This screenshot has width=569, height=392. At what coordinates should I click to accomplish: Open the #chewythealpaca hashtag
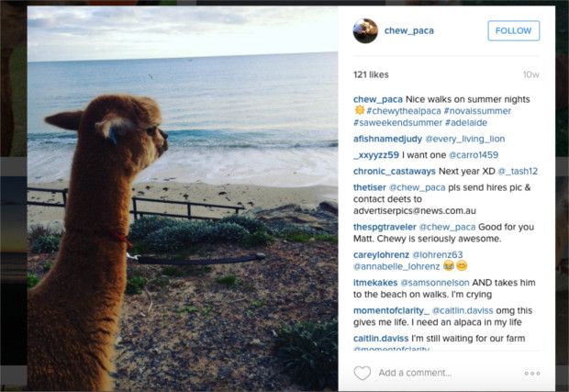point(405,111)
